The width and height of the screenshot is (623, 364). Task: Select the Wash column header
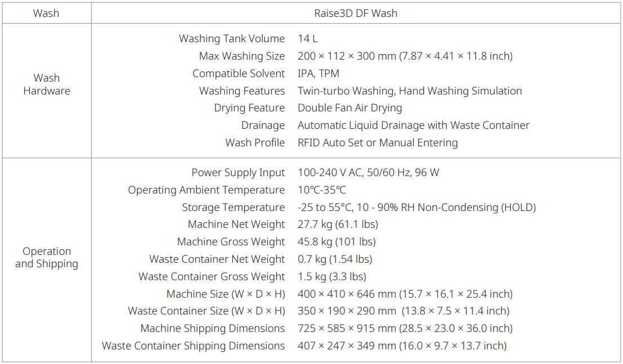pos(46,13)
